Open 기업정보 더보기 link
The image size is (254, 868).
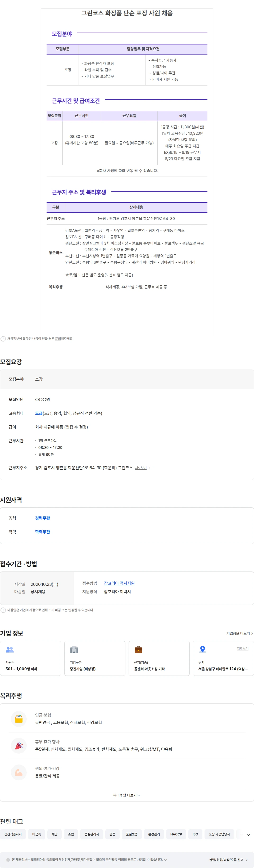tap(239, 633)
